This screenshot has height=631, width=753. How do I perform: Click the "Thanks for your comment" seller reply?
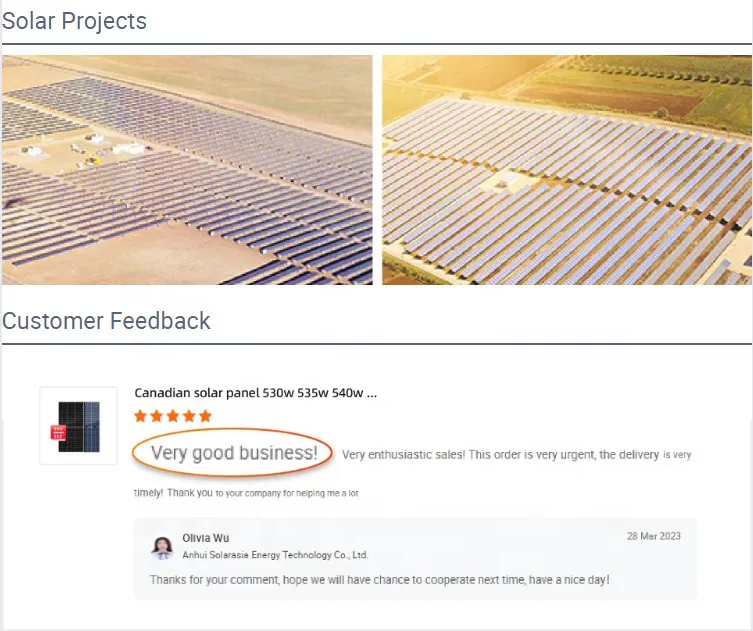coord(379,580)
